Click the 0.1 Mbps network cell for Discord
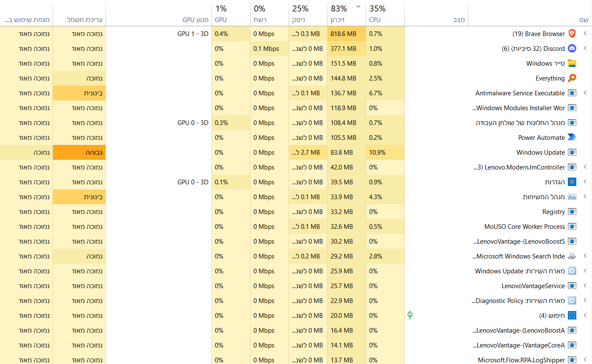This screenshot has height=364, width=592. tap(270, 49)
